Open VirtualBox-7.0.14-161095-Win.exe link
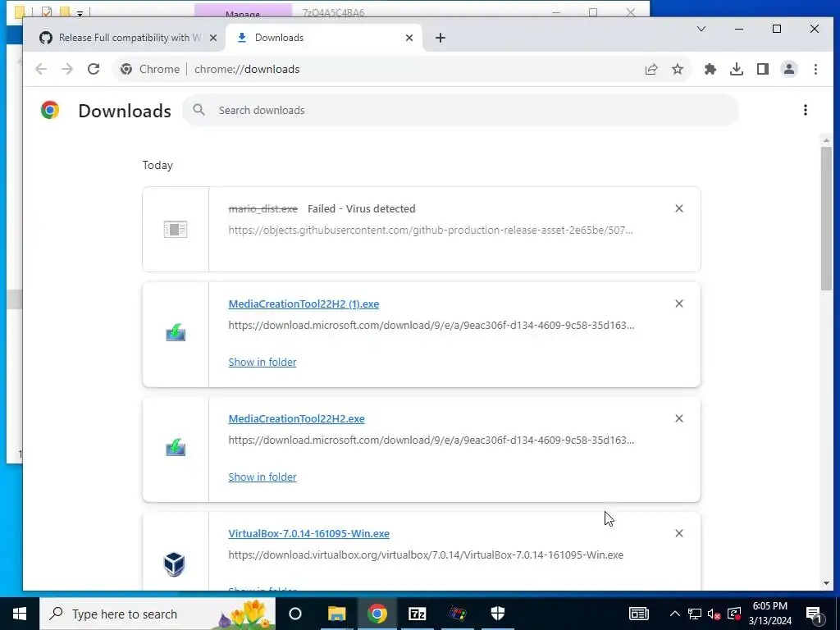Screen dimensions: 840x630 coord(308,533)
